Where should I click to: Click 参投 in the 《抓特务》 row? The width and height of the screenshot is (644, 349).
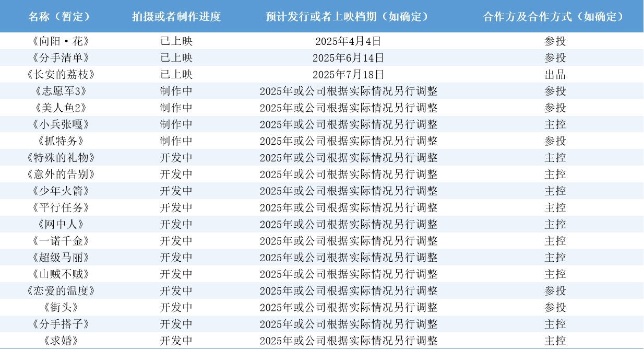[555, 141]
